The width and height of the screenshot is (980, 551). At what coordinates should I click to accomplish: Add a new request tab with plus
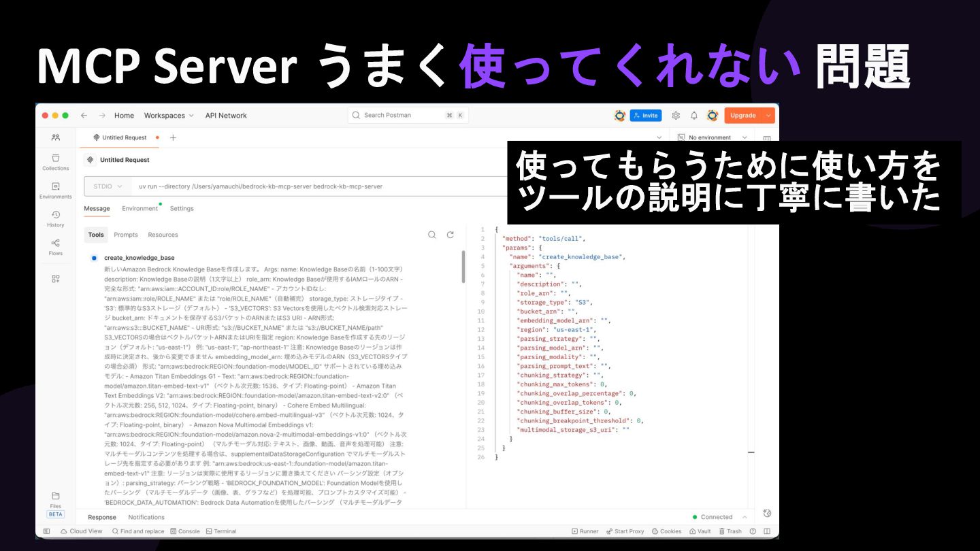pyautogui.click(x=173, y=137)
